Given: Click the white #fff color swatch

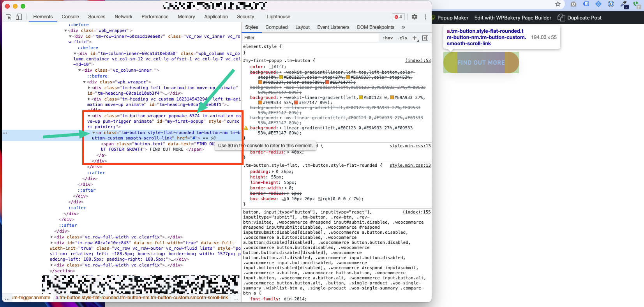Looking at the screenshot, I should 271,67.
